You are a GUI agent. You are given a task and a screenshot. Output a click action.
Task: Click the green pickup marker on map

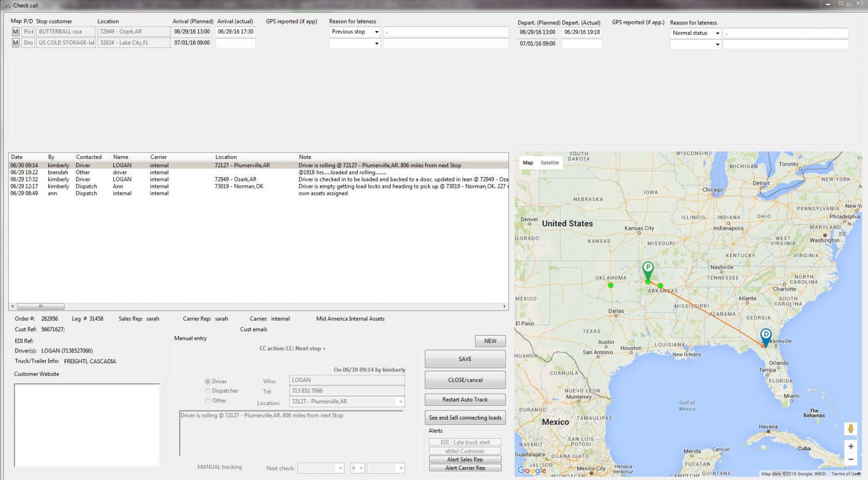tap(648, 269)
